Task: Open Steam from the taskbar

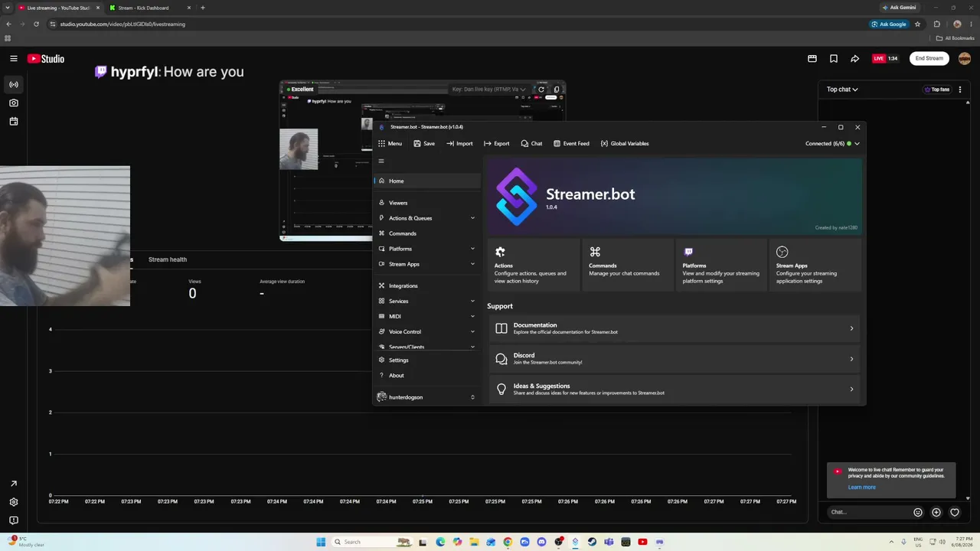Action: (x=592, y=542)
